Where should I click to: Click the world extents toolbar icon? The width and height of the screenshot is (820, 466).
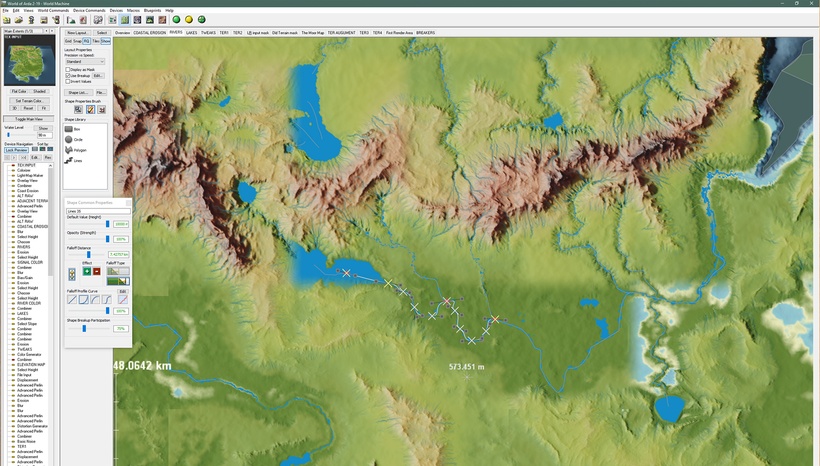pos(71,20)
